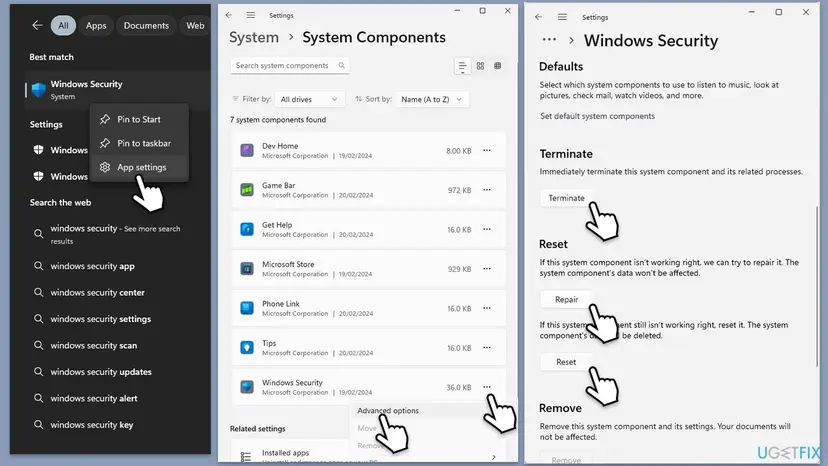828x466 pixels.
Task: Switch to list view layout
Action: click(463, 66)
